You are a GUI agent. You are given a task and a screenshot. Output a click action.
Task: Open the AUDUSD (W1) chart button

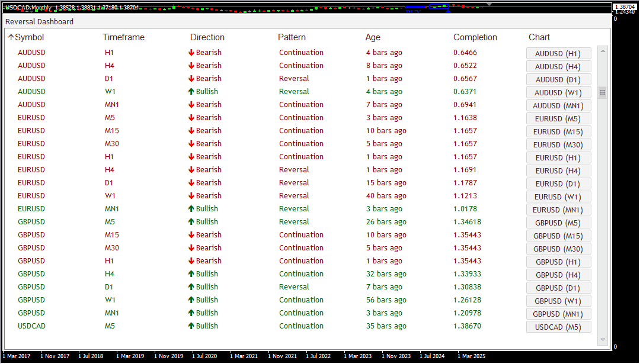click(x=558, y=92)
